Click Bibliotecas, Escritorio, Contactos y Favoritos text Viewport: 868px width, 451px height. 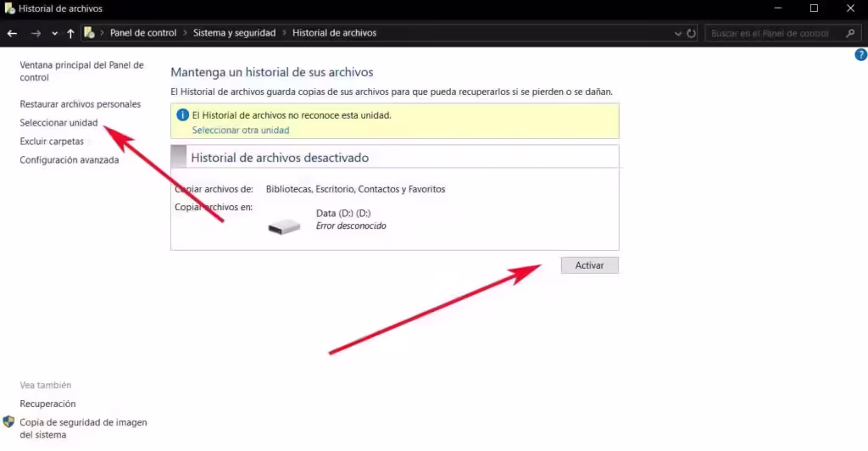pyautogui.click(x=355, y=189)
